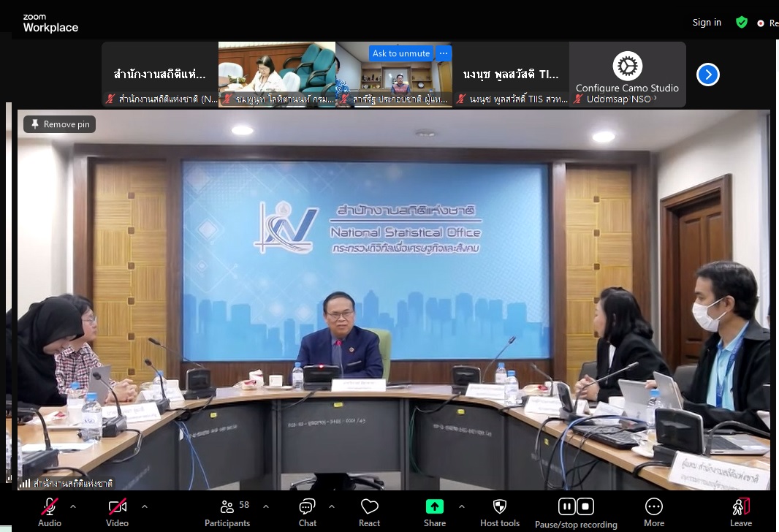The width and height of the screenshot is (779, 532).
Task: Click the green Share screen icon
Action: pyautogui.click(x=435, y=506)
